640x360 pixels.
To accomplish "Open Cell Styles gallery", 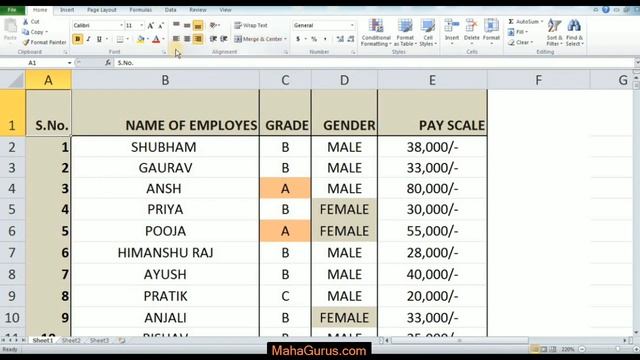I will tap(428, 32).
